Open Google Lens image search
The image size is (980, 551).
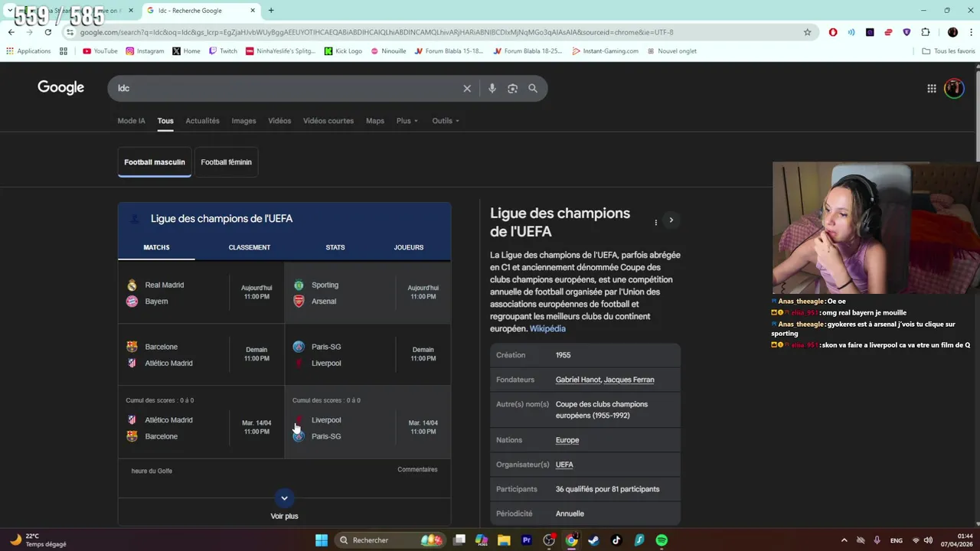513,88
